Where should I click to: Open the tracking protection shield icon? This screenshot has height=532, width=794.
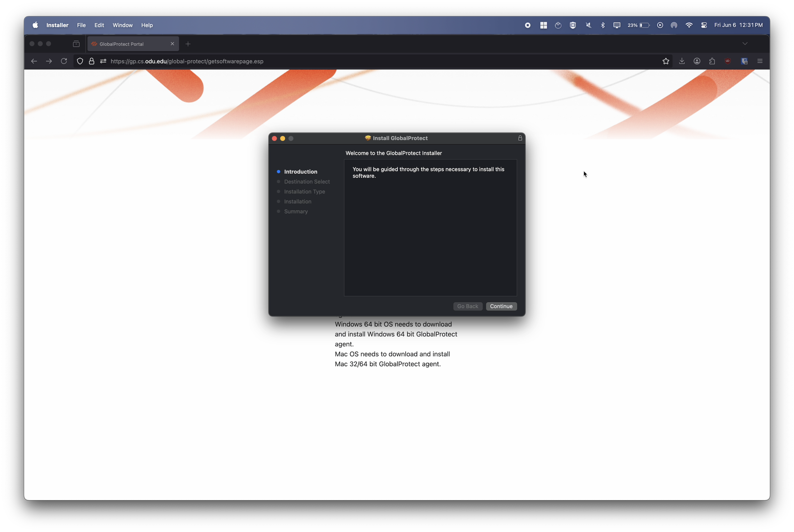click(x=80, y=61)
